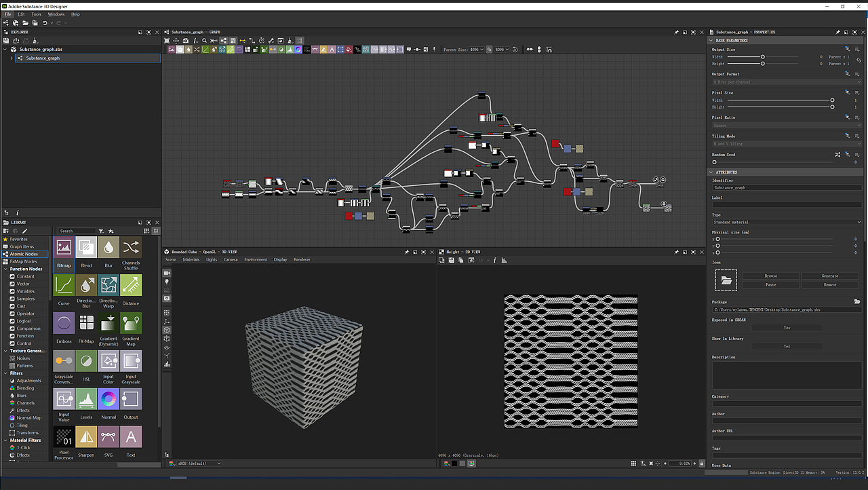Click the Description text area
The width and height of the screenshot is (868, 490).
click(x=787, y=375)
